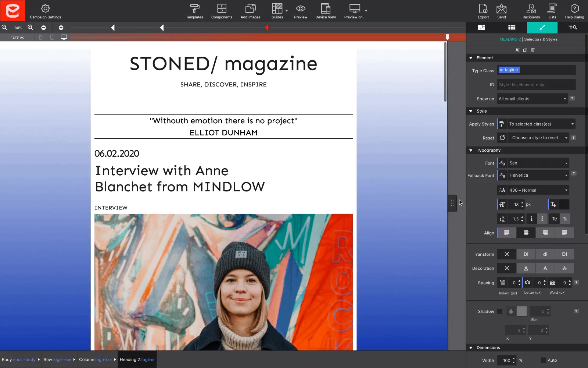Enable the Shadow checkbox

[x=499, y=311]
